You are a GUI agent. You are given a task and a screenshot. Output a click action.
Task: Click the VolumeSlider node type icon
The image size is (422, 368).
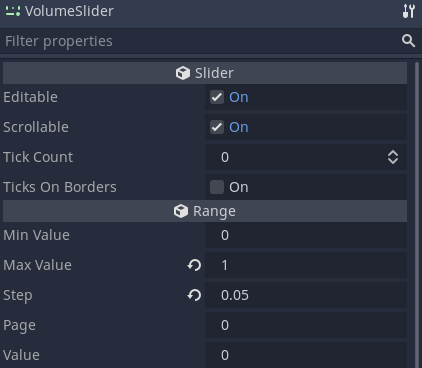13,11
